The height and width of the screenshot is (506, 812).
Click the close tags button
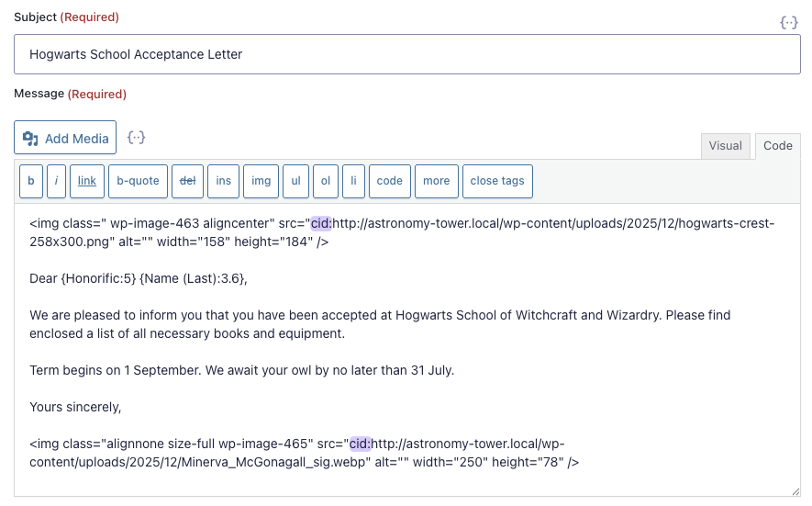tap(497, 181)
